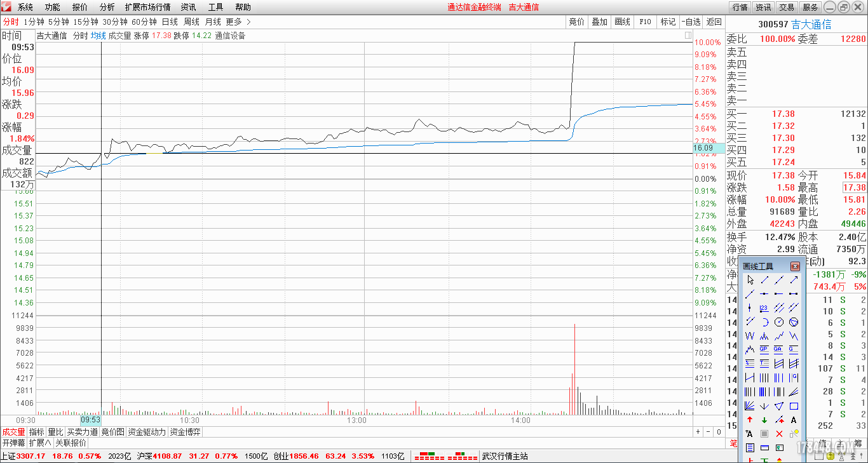The width and height of the screenshot is (868, 463).
Task: Select the ruler measurement tool
Action: pos(764,448)
